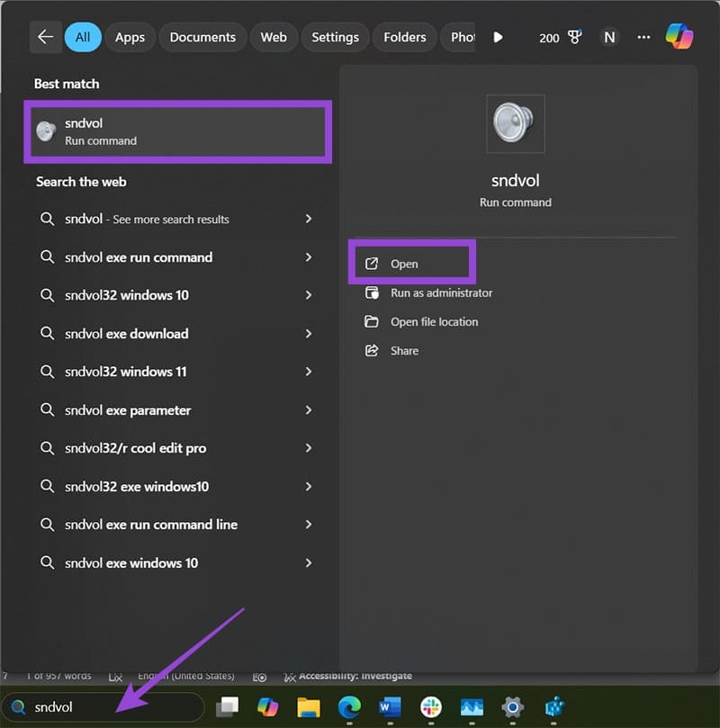Show more filter tabs with play arrow

click(x=498, y=37)
